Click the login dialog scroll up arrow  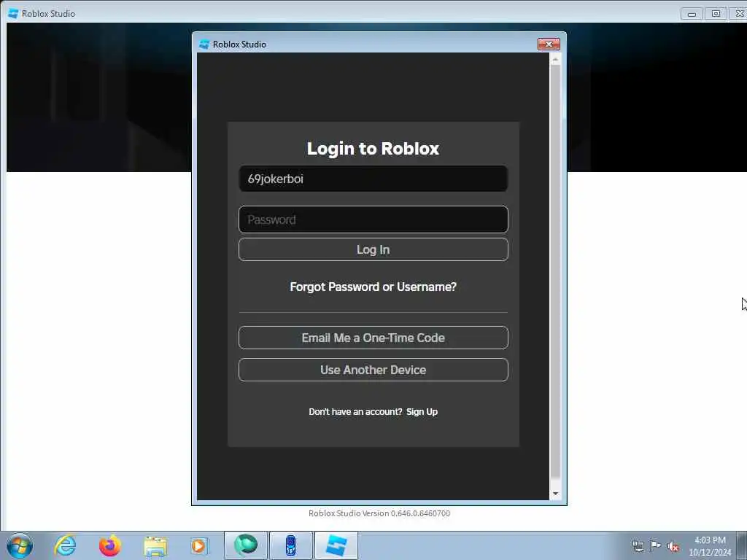[x=555, y=59]
